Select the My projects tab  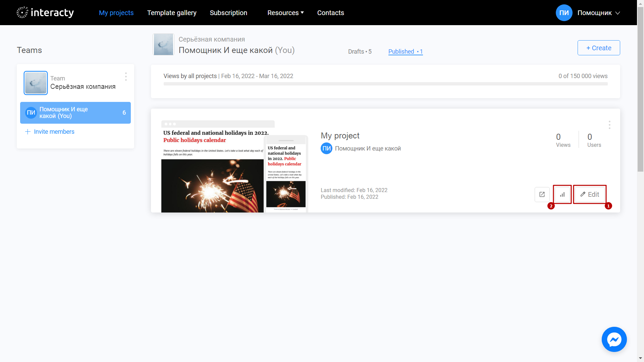click(116, 12)
